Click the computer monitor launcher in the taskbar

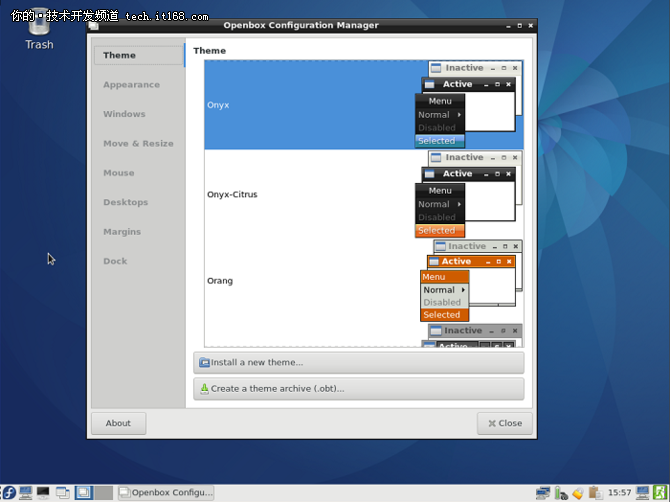point(26,493)
